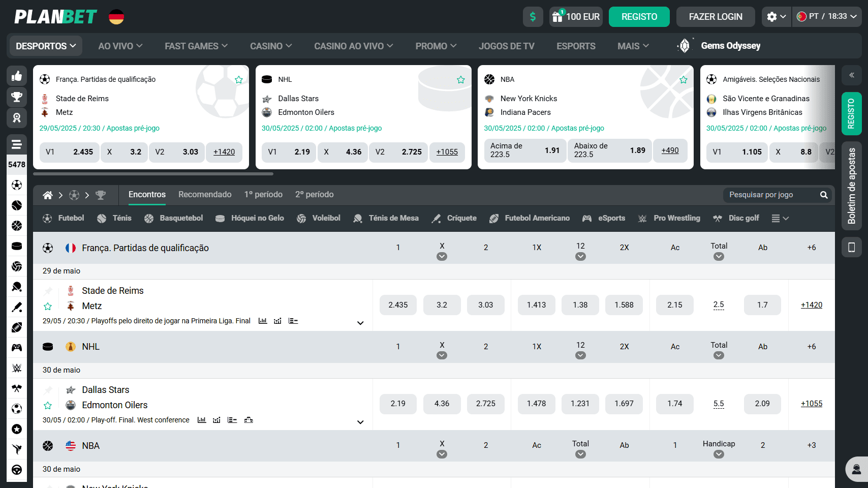Click the REGISTO button in header

[639, 16]
